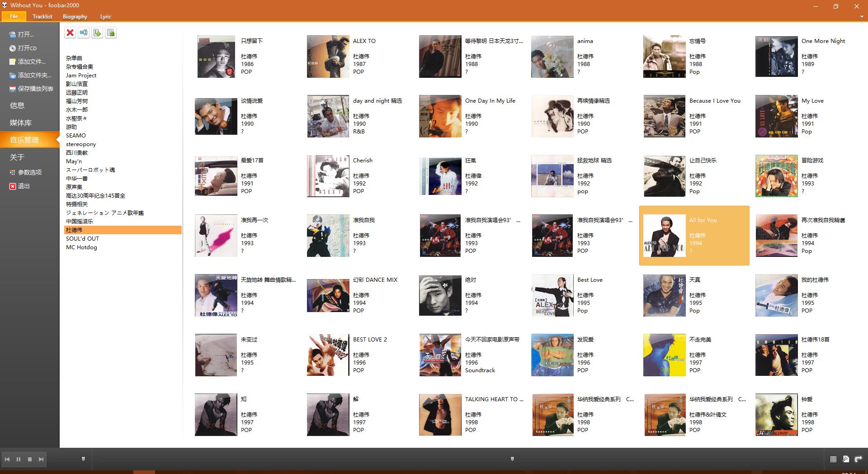Click the Cherish album cover
This screenshot has width=868, height=474.
tap(328, 176)
